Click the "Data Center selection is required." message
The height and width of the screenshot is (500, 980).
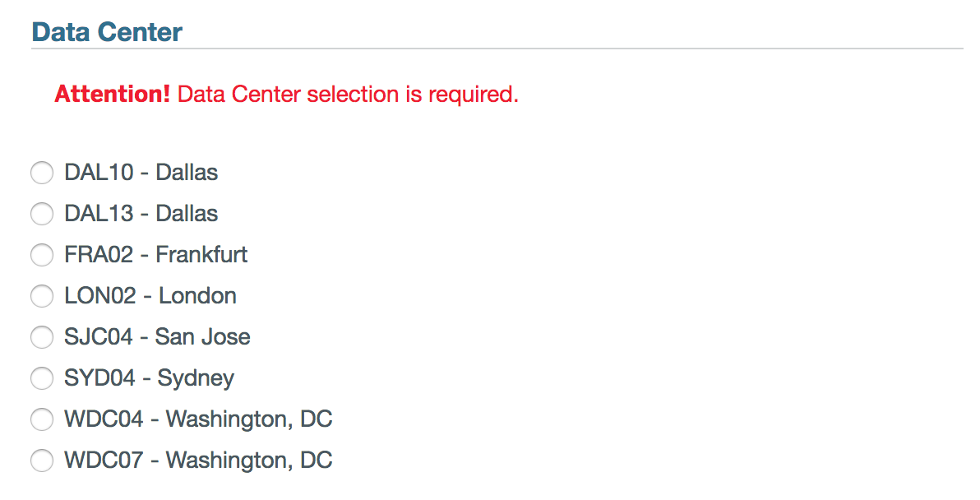(x=348, y=95)
